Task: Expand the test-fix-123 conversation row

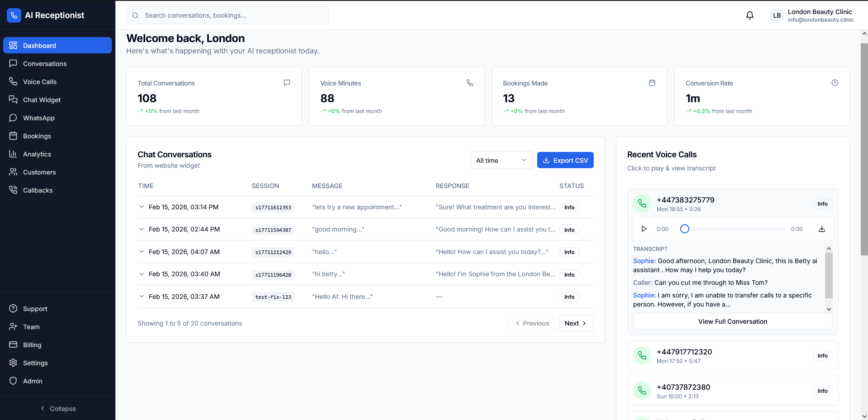Action: [142, 297]
